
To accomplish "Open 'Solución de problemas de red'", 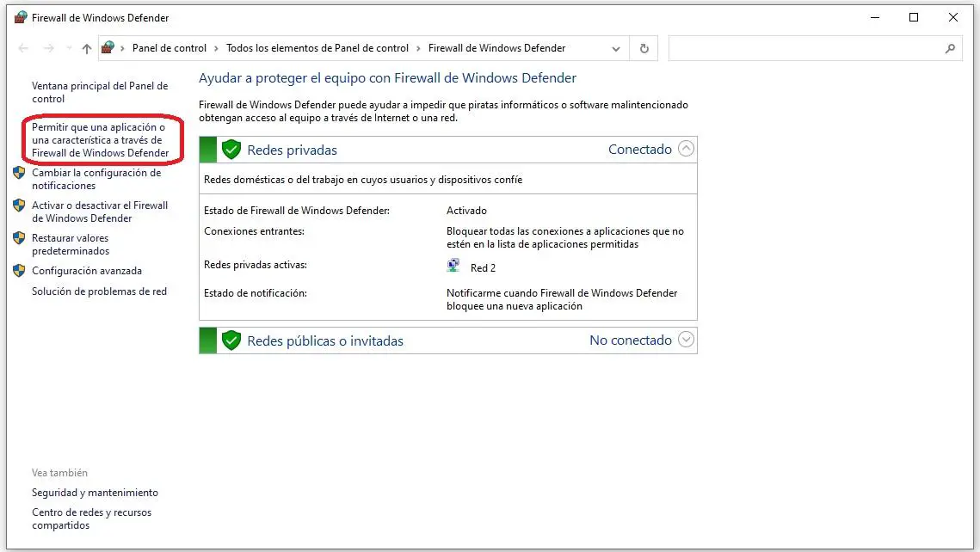I will pyautogui.click(x=99, y=291).
